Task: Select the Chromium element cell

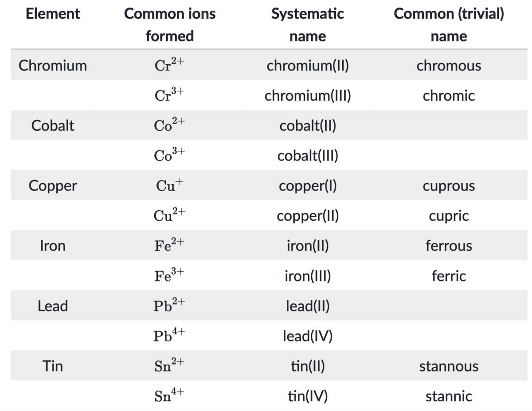Action: point(53,66)
